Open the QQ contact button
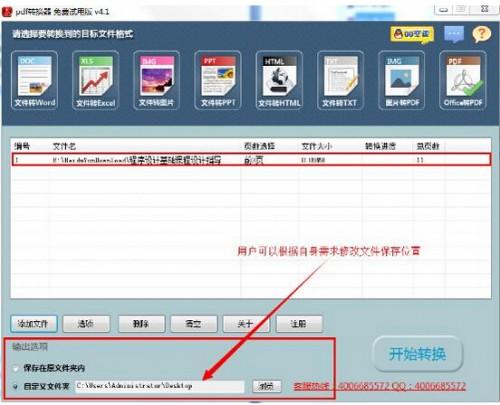Image resolution: width=500 pixels, height=405 pixels. 412,34
